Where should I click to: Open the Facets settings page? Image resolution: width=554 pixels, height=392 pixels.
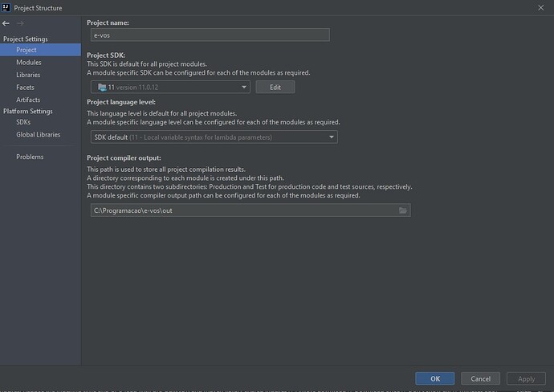pos(25,87)
